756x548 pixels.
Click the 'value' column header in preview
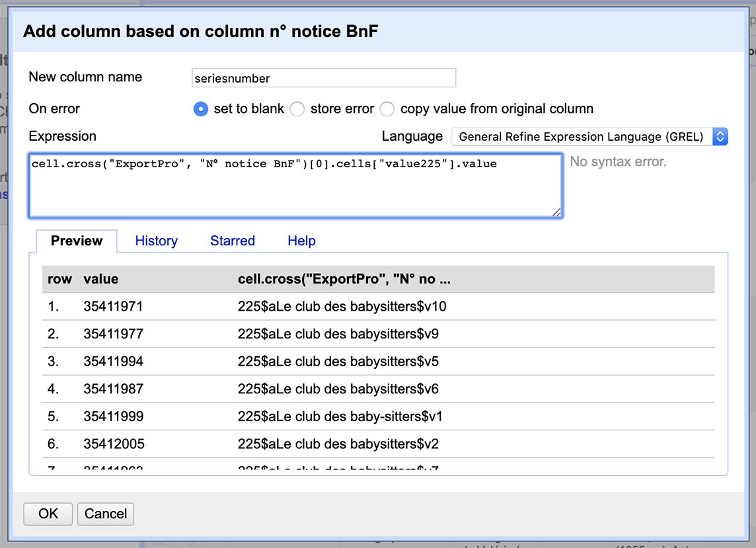tap(101, 279)
